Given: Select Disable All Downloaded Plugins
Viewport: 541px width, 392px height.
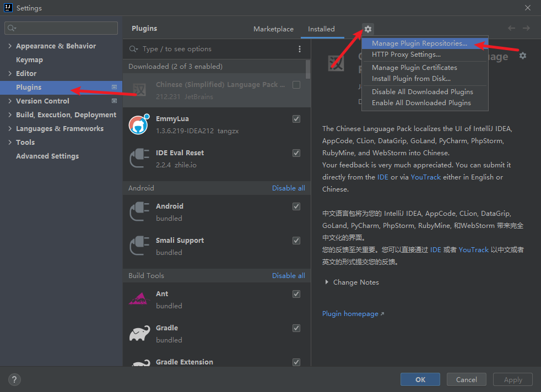Looking at the screenshot, I should point(425,92).
